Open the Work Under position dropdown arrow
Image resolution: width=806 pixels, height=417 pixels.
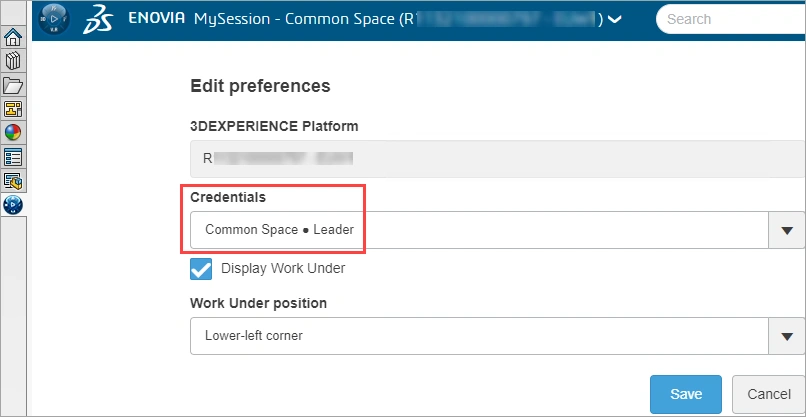(787, 336)
